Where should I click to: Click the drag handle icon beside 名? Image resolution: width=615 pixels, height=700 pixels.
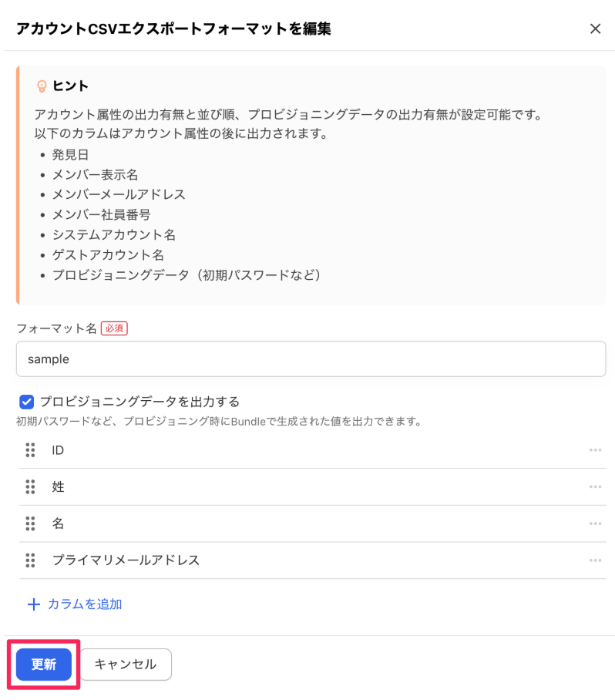(30, 523)
